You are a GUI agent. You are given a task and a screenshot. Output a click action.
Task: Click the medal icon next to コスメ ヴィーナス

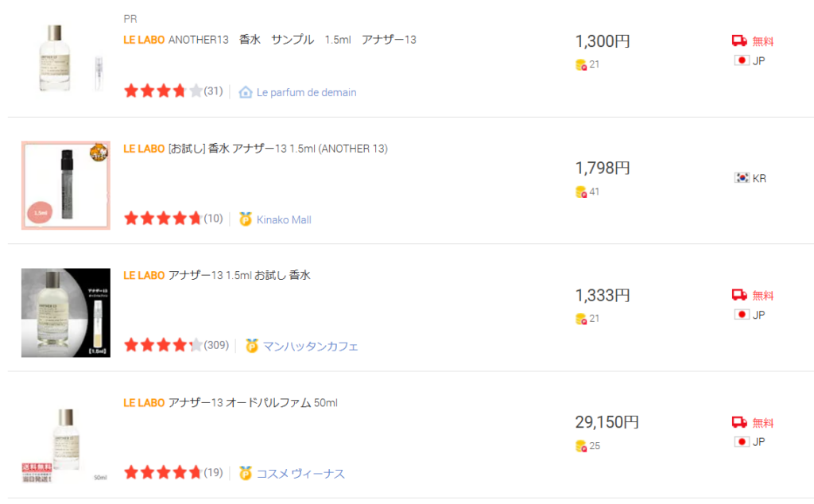tap(246, 473)
